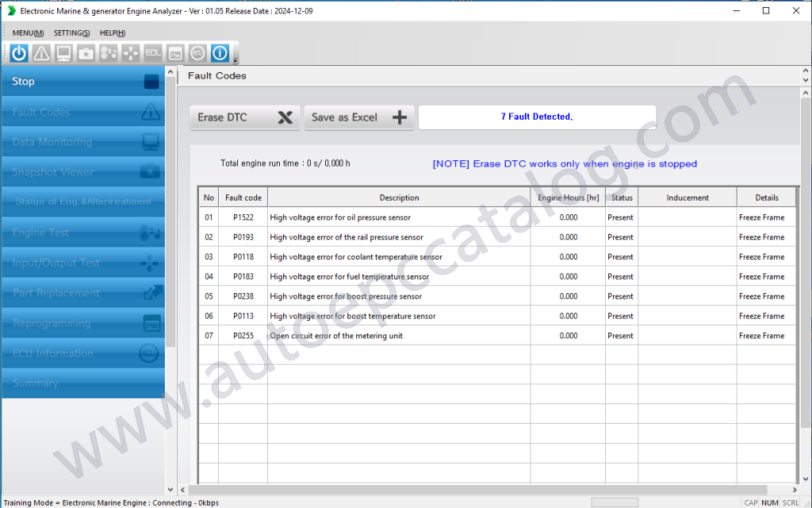Open Snapshot Viewer in the sidebar

(83, 172)
